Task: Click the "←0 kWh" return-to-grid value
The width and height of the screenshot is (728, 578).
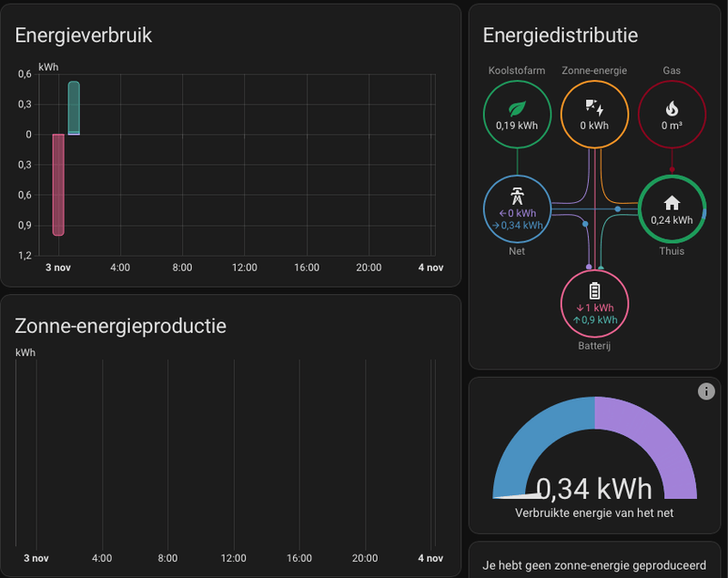Action: [518, 213]
